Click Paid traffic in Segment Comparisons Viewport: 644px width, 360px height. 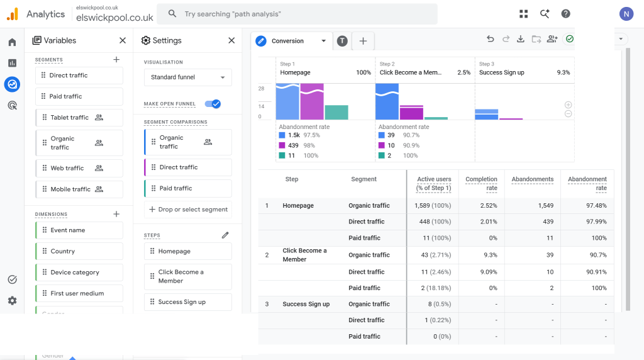point(188,188)
